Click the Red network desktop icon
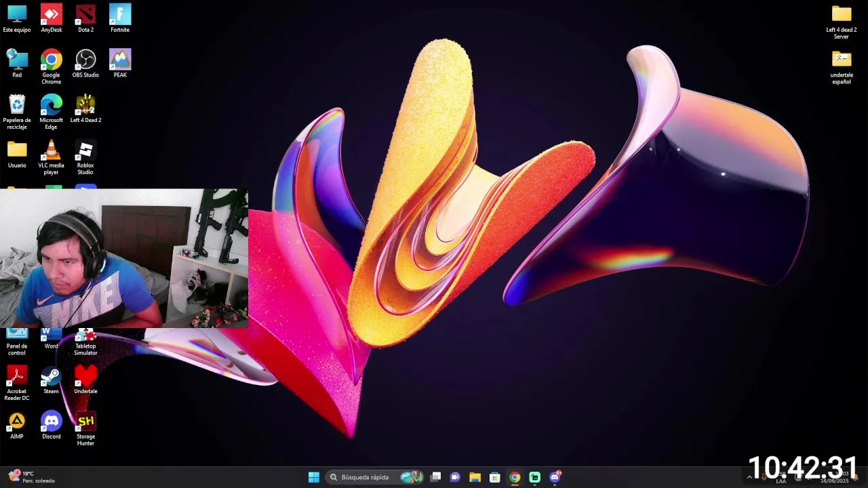This screenshot has height=488, width=868. [x=17, y=64]
